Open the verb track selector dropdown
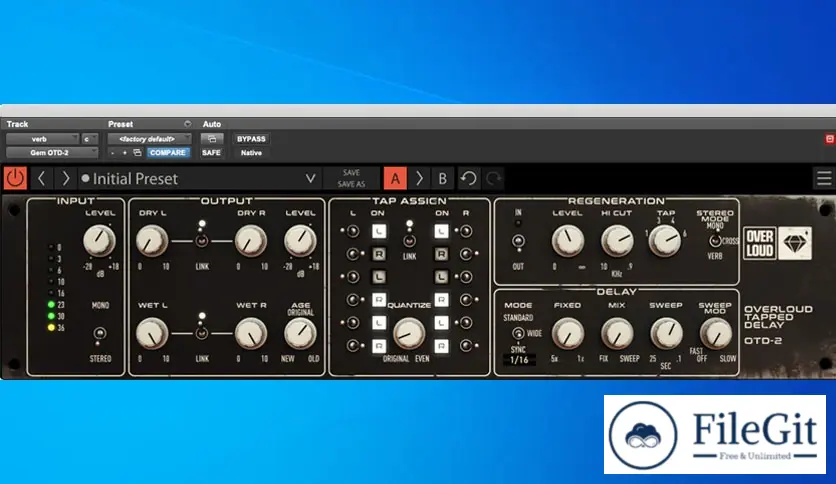 (x=42, y=139)
